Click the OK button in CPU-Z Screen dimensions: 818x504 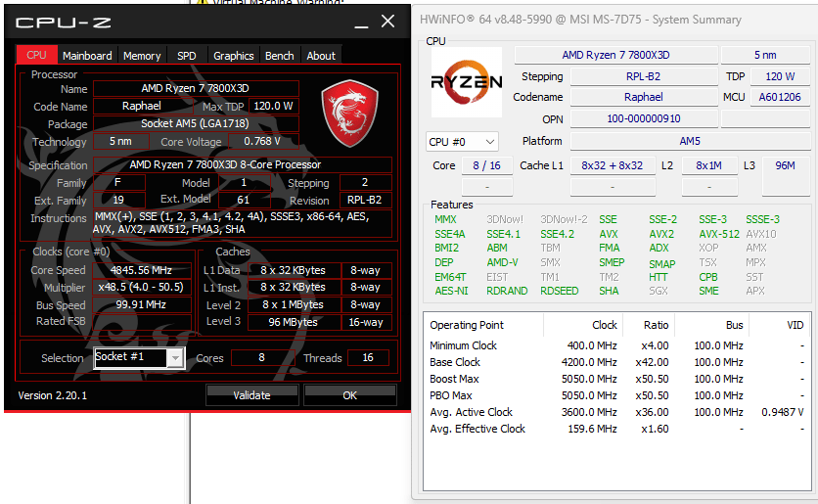click(349, 395)
